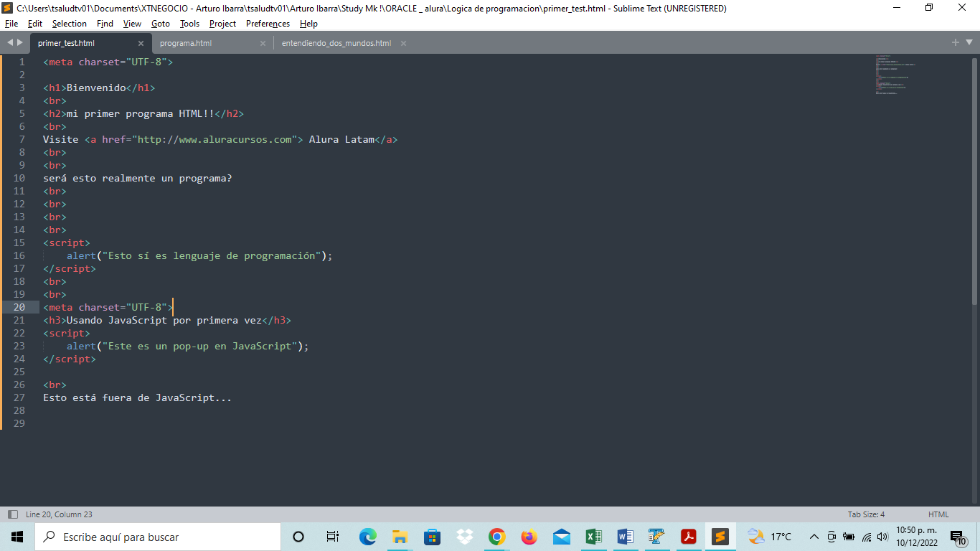Open the weather widget showing 17°C
Image resolution: width=980 pixels, height=551 pixels.
[770, 537]
